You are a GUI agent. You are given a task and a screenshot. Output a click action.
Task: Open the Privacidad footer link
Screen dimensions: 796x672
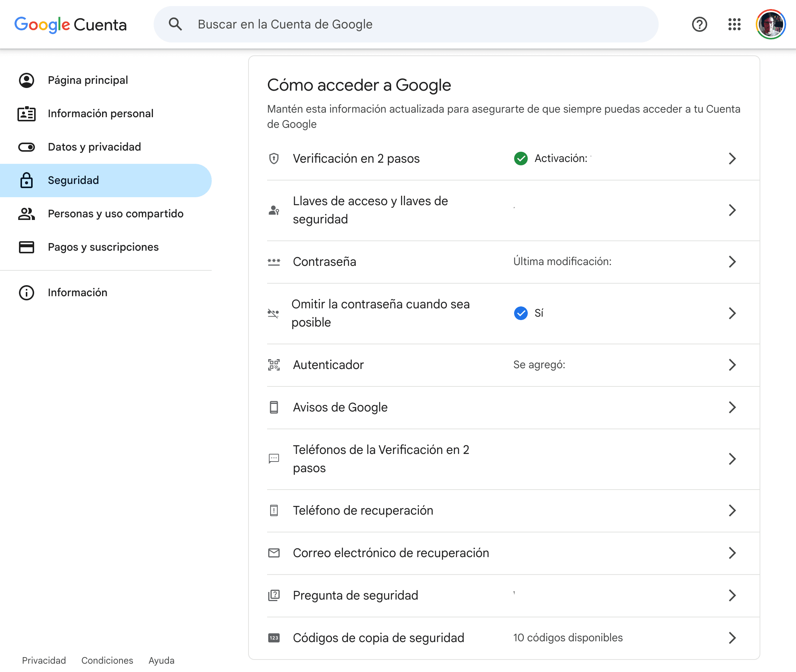point(44,660)
